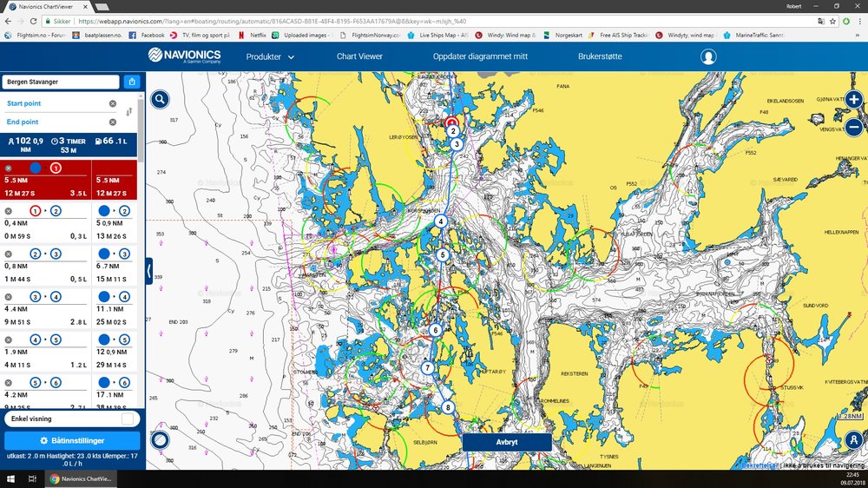This screenshot has width=868, height=488.
Task: Open Facebook bookmark
Action: pos(147,35)
